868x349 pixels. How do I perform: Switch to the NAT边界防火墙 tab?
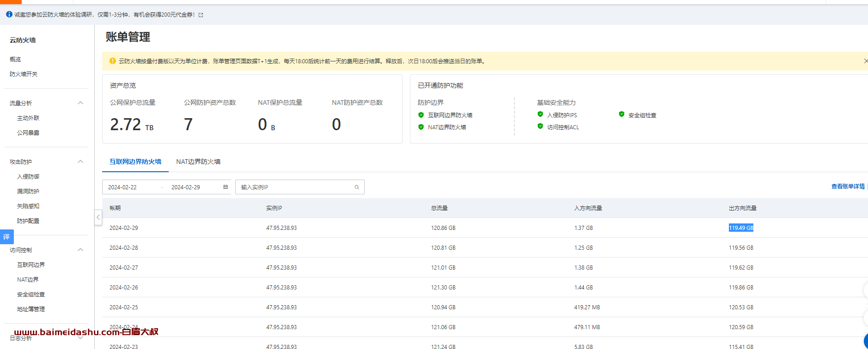coord(198,162)
